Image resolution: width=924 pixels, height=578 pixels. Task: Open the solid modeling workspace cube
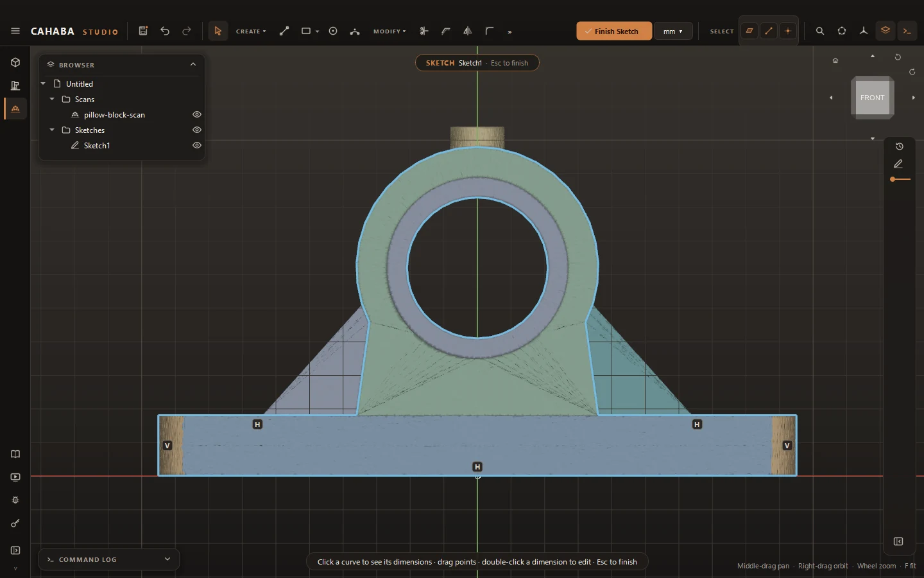point(15,62)
